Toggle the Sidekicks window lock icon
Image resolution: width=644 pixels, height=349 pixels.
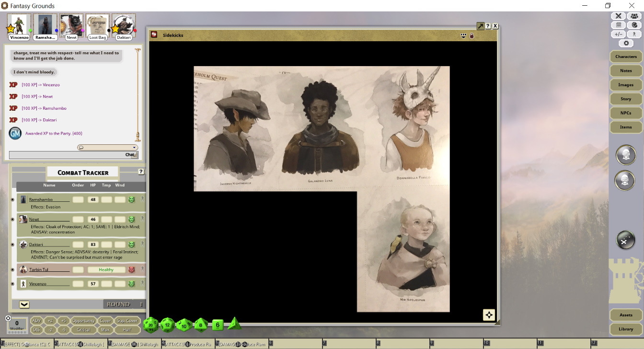point(471,35)
